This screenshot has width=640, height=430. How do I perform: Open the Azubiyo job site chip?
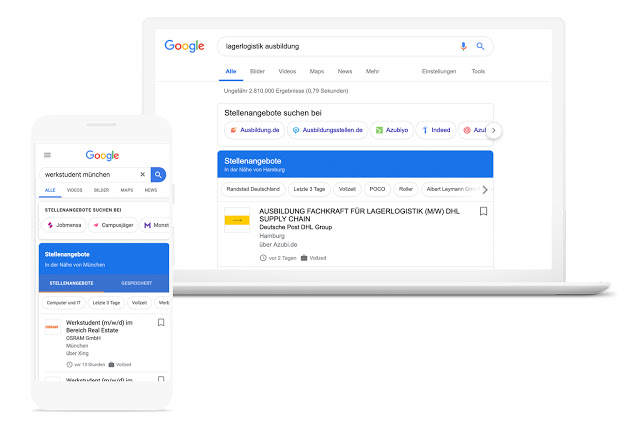392,130
